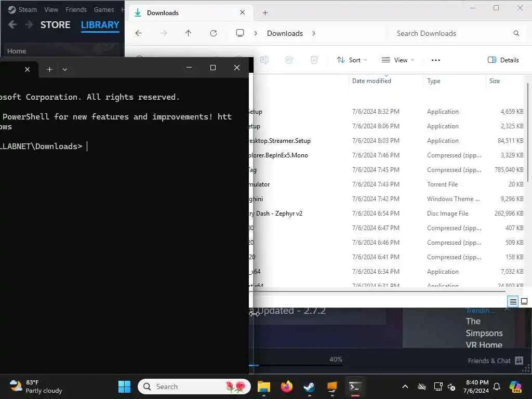Open Steam's Games menu
This screenshot has height=399, width=532.
tap(104, 9)
